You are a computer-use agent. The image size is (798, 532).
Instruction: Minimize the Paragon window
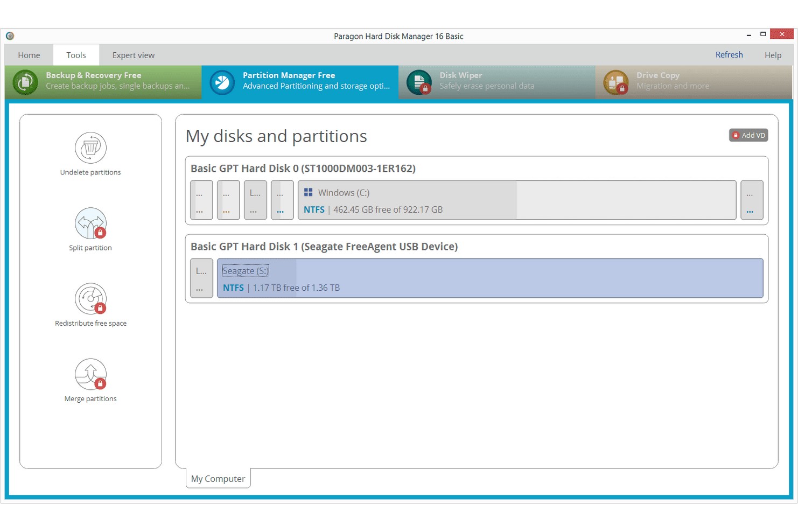(749, 35)
